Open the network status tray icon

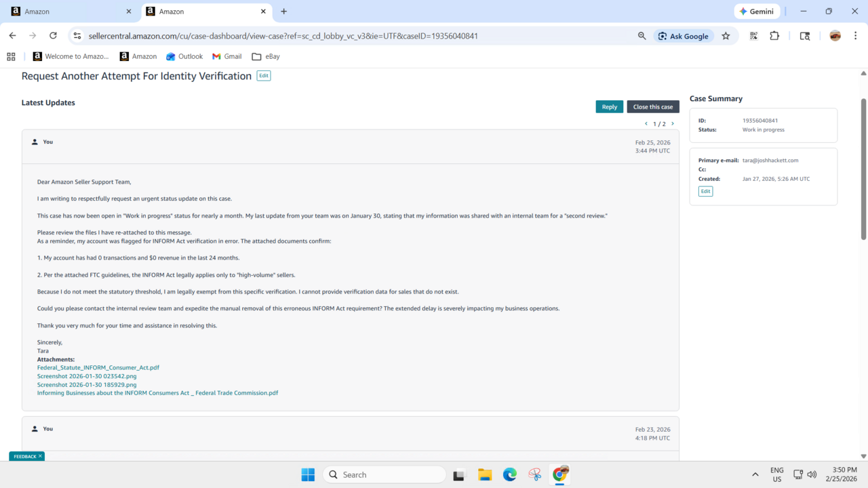[798, 474]
